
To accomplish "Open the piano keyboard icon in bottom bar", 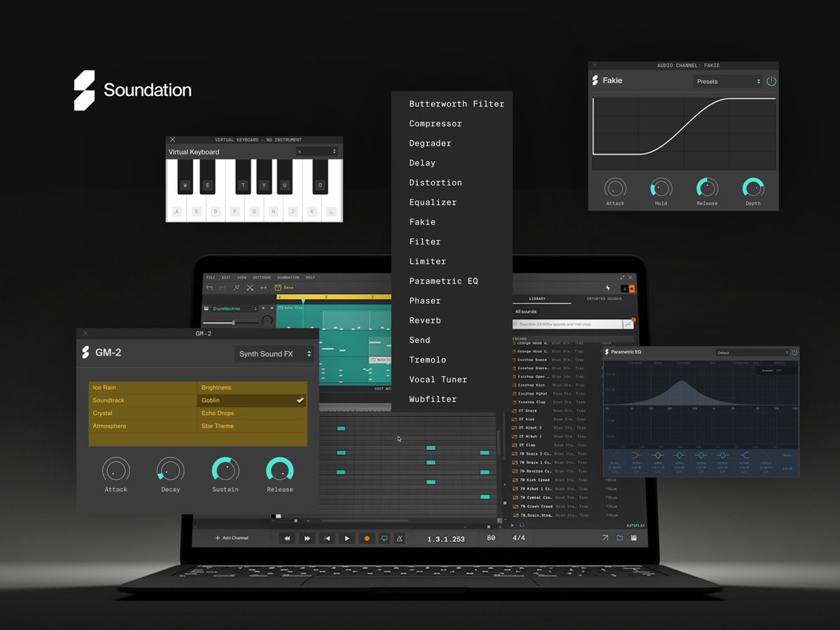I will tap(633, 538).
